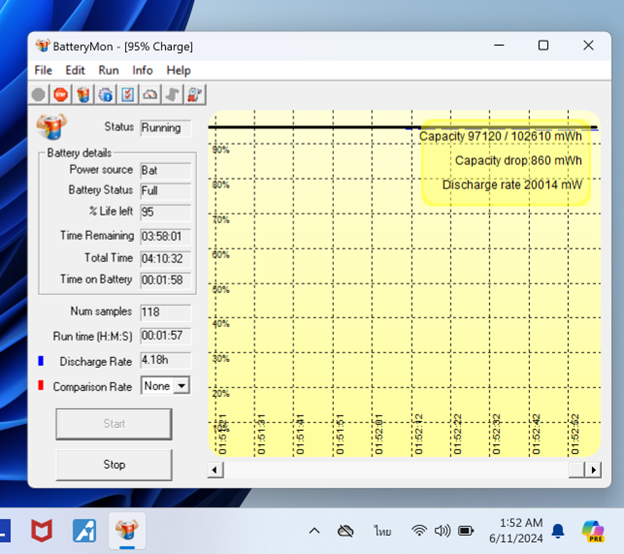624x554 pixels.
Task: Click the red STOP sign toolbar icon
Action: [60, 95]
